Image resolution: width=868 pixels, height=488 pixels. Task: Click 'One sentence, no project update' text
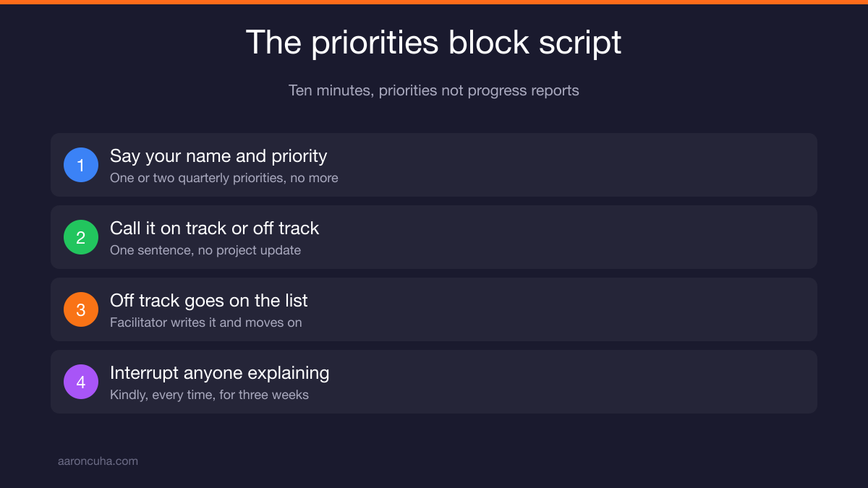[205, 250]
